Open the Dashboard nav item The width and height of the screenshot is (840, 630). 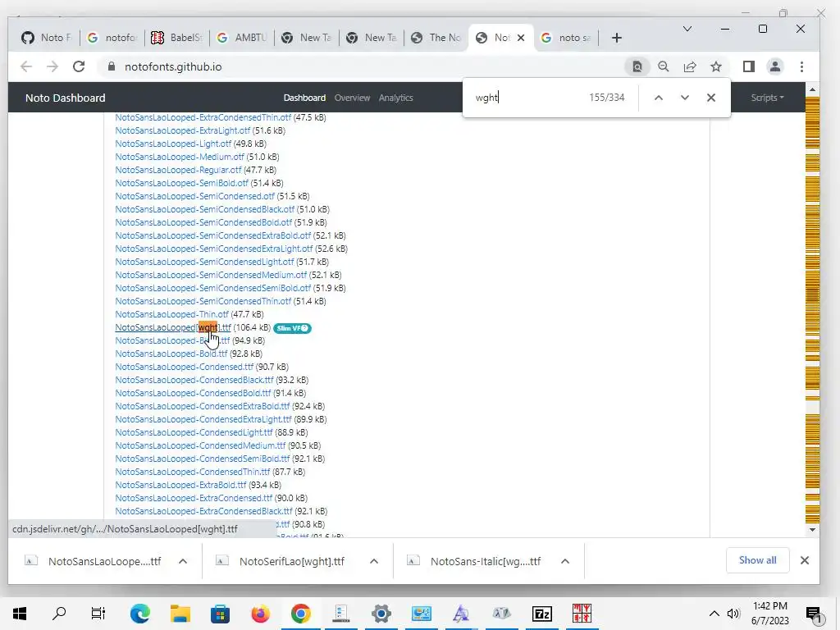click(304, 98)
